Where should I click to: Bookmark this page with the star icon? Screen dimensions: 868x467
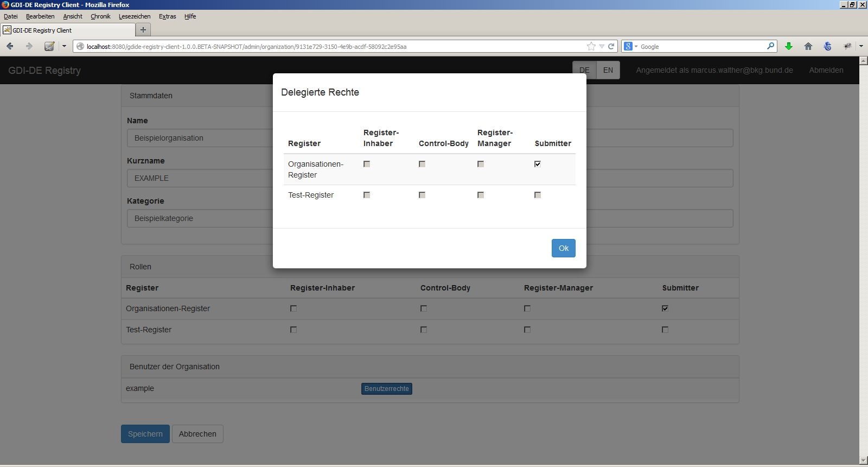[x=591, y=47]
